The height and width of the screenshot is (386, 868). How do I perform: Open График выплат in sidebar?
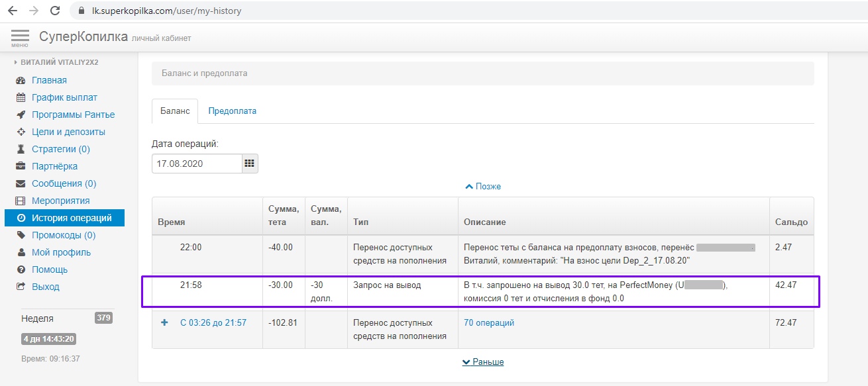[64, 97]
